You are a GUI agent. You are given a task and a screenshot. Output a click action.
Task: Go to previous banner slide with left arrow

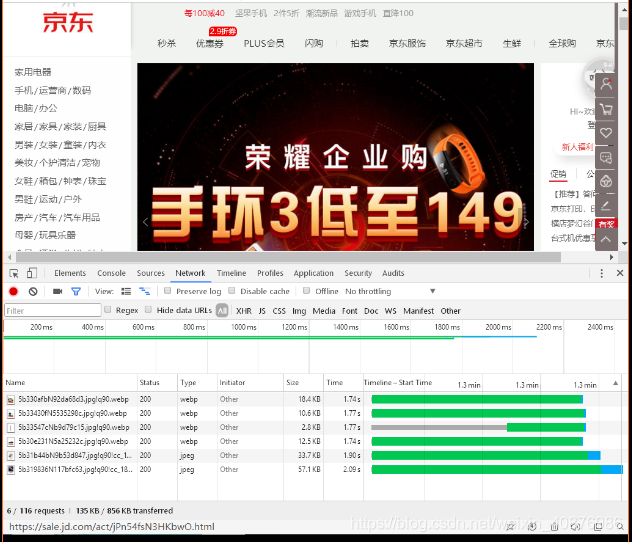[x=146, y=222]
